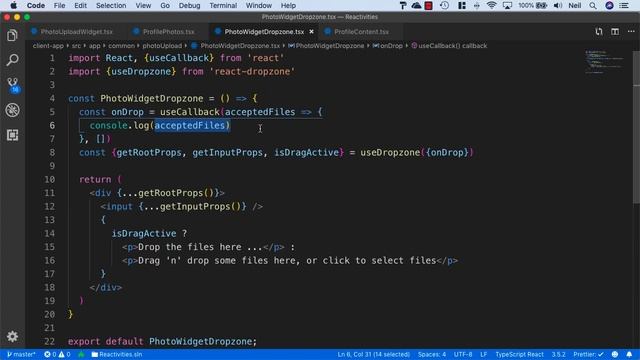Screen dimensions: 640x360
Task: Open the Code application menu
Action: tap(36, 5)
